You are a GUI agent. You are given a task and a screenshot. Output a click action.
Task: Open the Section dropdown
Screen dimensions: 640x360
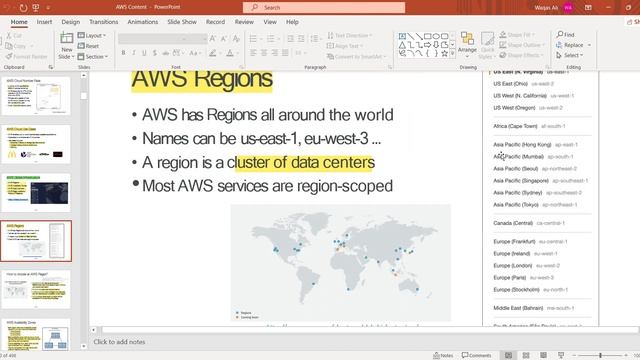(93, 56)
